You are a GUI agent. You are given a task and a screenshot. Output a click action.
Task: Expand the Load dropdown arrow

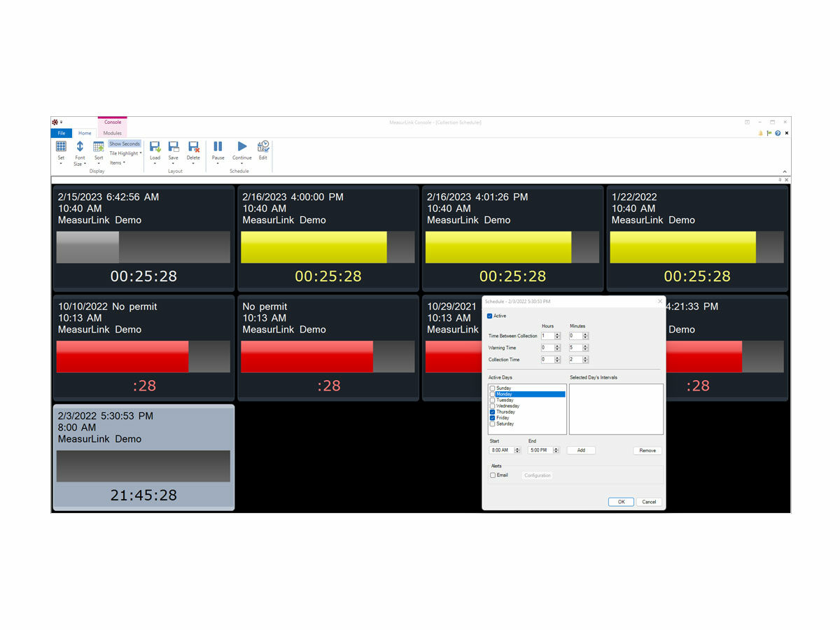(155, 164)
